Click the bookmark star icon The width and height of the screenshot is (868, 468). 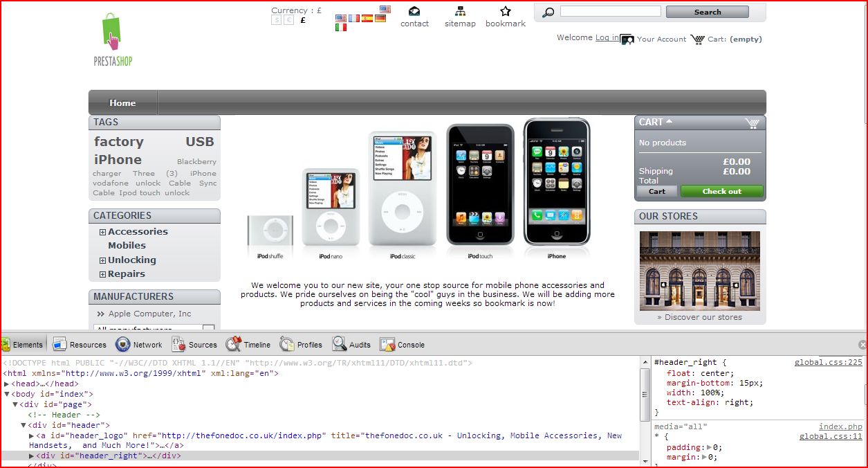506,11
